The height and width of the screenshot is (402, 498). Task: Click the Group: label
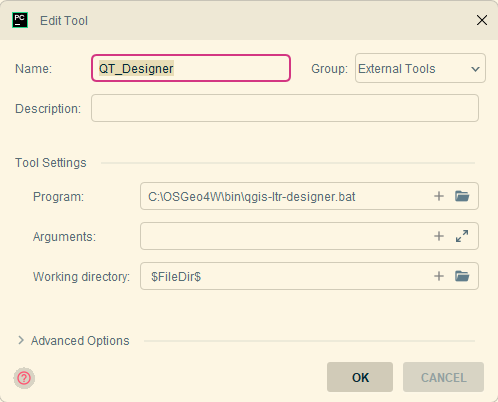[329, 69]
